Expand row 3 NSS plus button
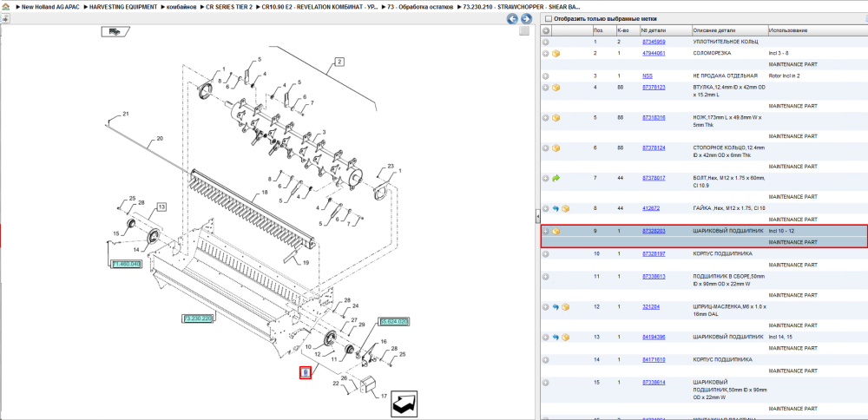This screenshot has width=868, height=420. 546,76
